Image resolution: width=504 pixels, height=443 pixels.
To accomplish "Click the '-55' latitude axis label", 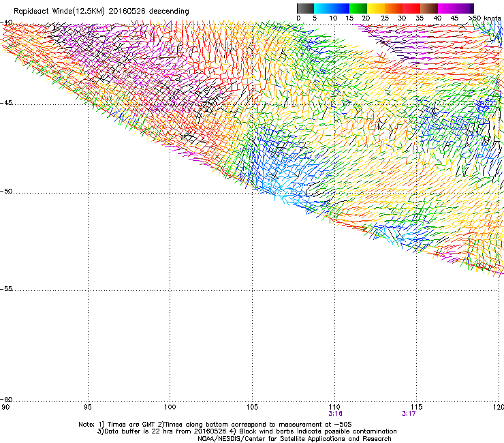I will [6, 288].
